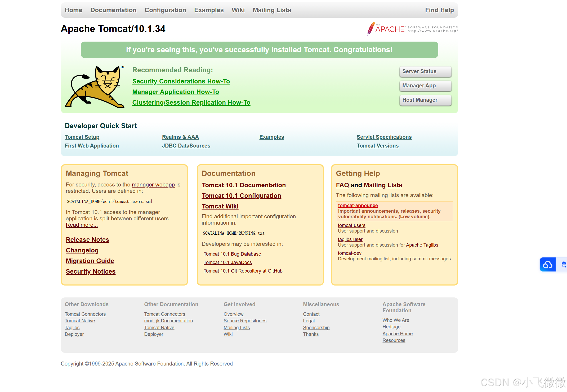
Task: Open the manager webapp link
Action: tap(153, 185)
